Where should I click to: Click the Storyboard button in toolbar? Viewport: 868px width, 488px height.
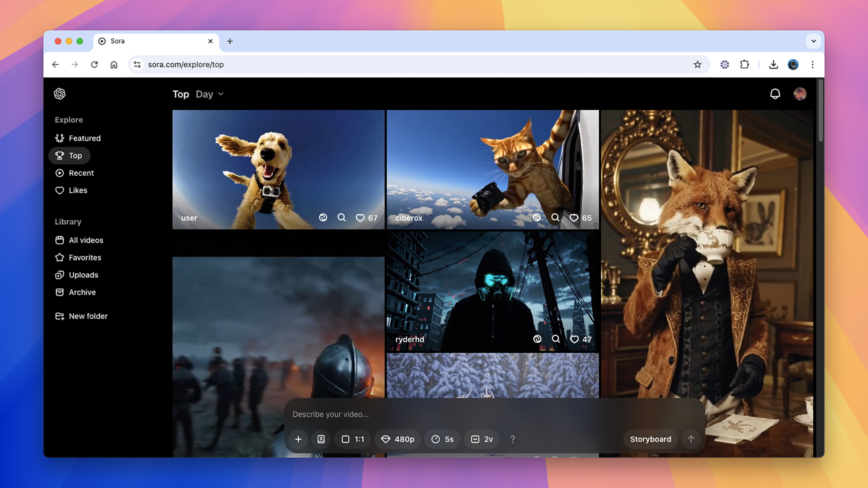tap(651, 439)
